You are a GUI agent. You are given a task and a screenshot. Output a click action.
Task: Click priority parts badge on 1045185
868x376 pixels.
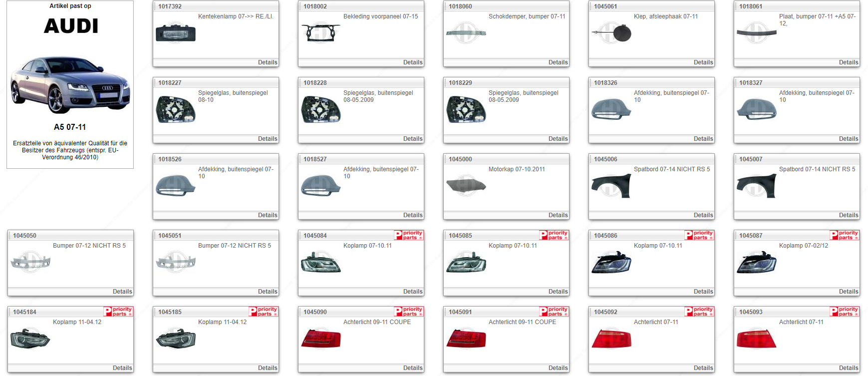tap(264, 312)
